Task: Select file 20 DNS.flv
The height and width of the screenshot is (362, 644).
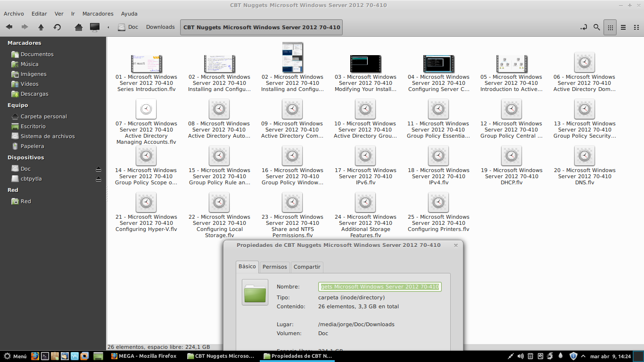Action: pos(585,165)
